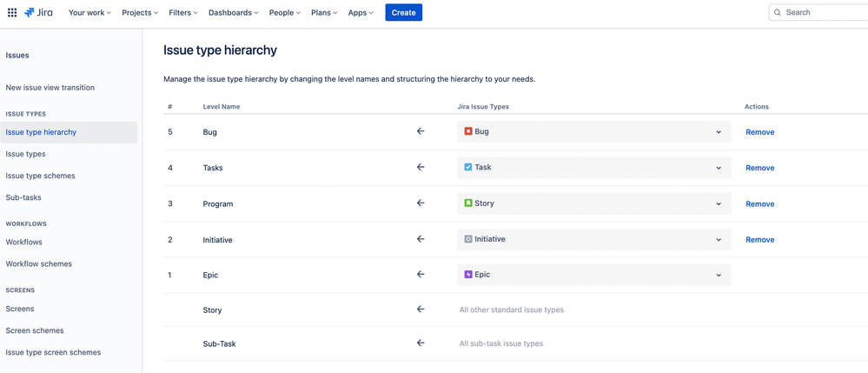This screenshot has width=868, height=373.
Task: Click the 'Issue type hierarchy' page heading
Action: (x=220, y=50)
